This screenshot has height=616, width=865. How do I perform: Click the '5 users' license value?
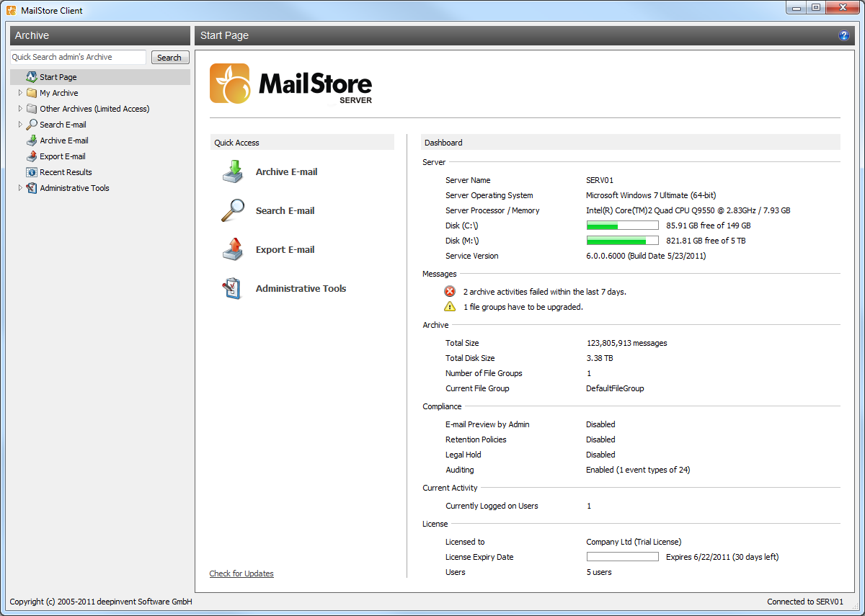tap(598, 572)
